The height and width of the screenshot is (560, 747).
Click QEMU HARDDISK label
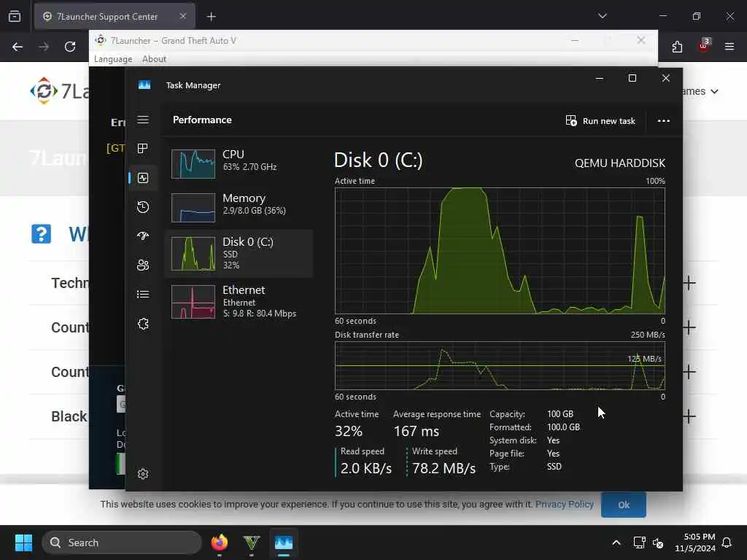620,163
